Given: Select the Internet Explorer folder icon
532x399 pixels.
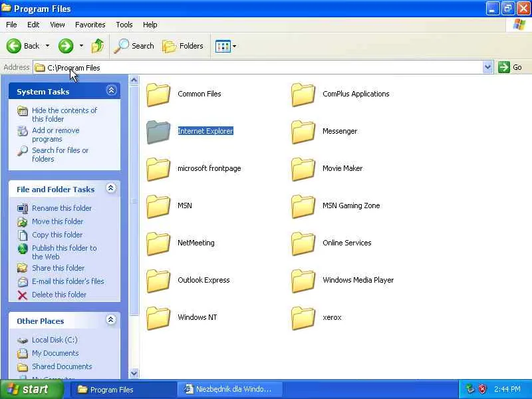Looking at the screenshot, I should click(158, 132).
